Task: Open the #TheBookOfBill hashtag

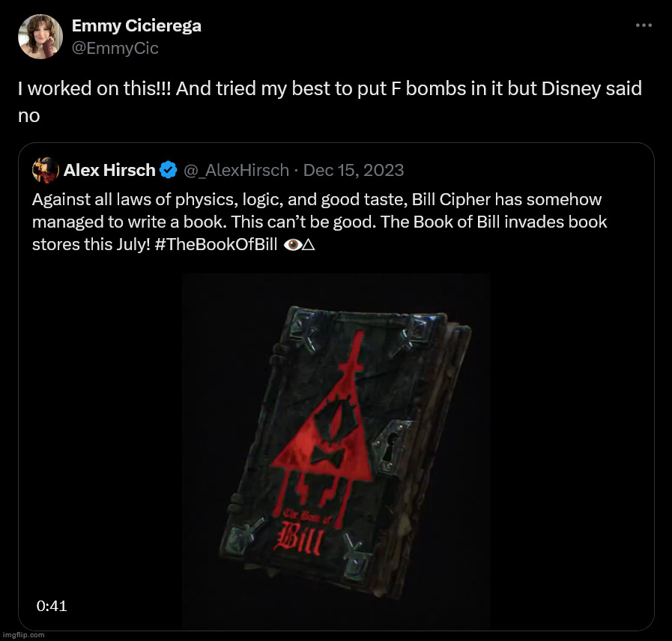Action: tap(216, 244)
